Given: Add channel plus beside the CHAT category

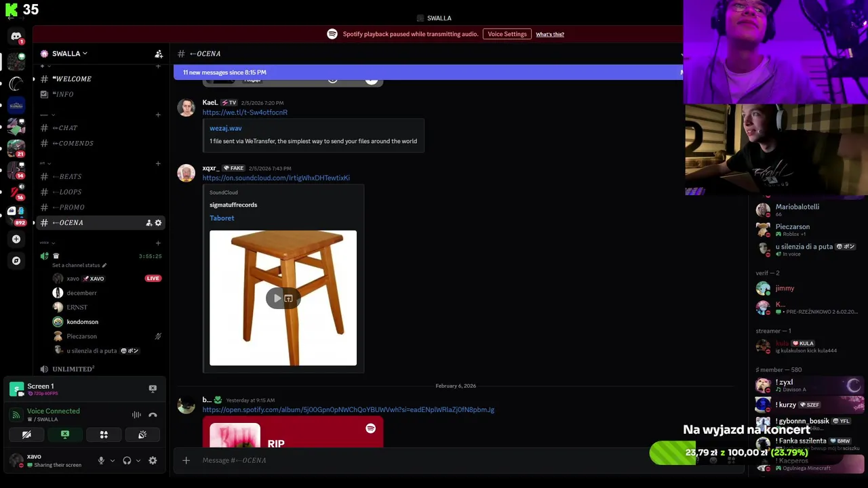Looking at the screenshot, I should click(x=158, y=115).
